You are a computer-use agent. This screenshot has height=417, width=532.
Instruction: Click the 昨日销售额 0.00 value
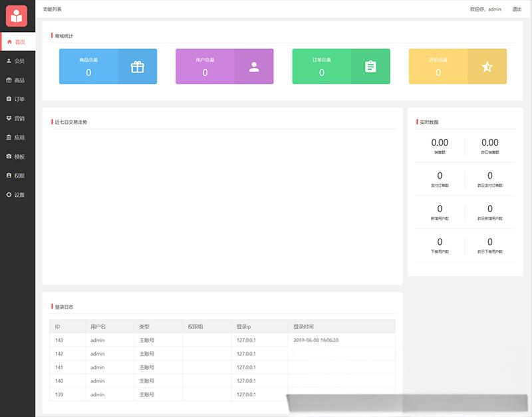tap(490, 142)
